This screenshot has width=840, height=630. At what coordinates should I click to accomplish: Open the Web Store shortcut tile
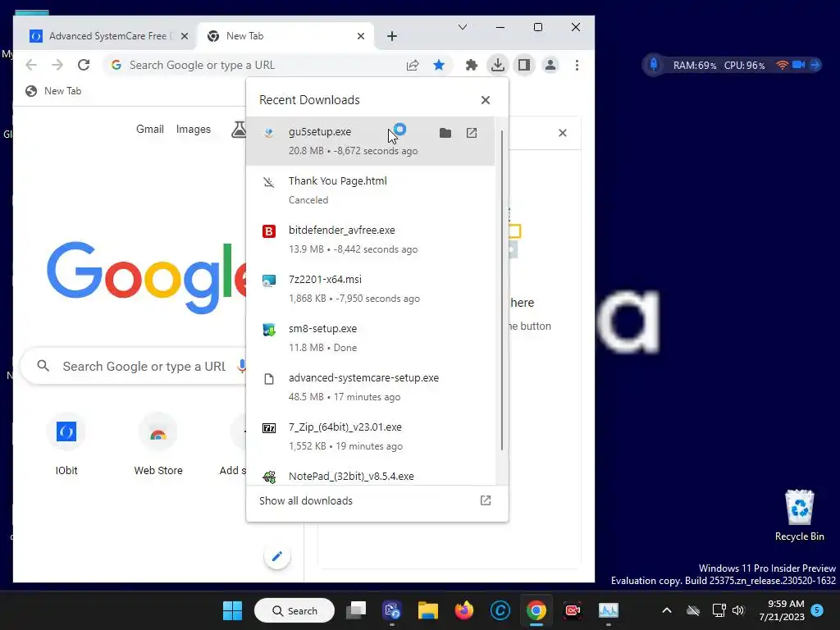pos(158,444)
